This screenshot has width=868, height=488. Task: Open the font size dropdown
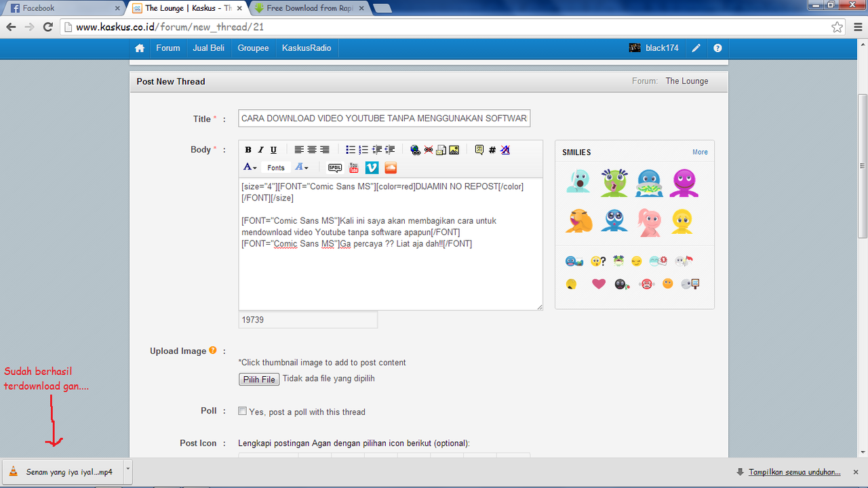point(302,167)
